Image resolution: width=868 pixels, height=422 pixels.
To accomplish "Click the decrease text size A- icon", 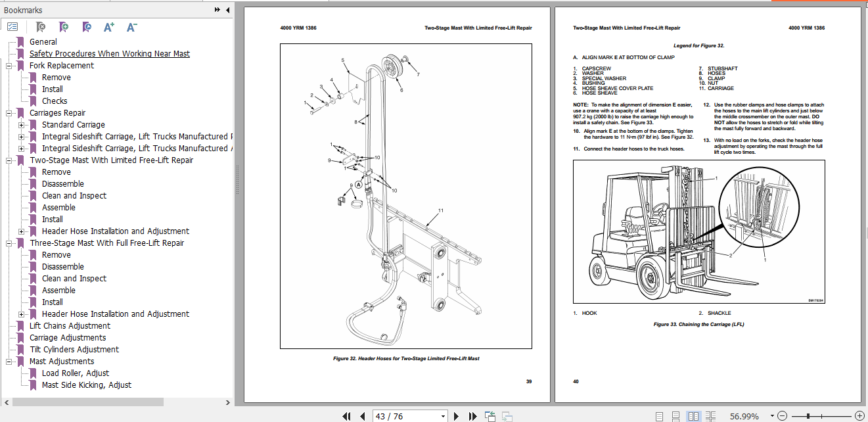I will [x=131, y=27].
